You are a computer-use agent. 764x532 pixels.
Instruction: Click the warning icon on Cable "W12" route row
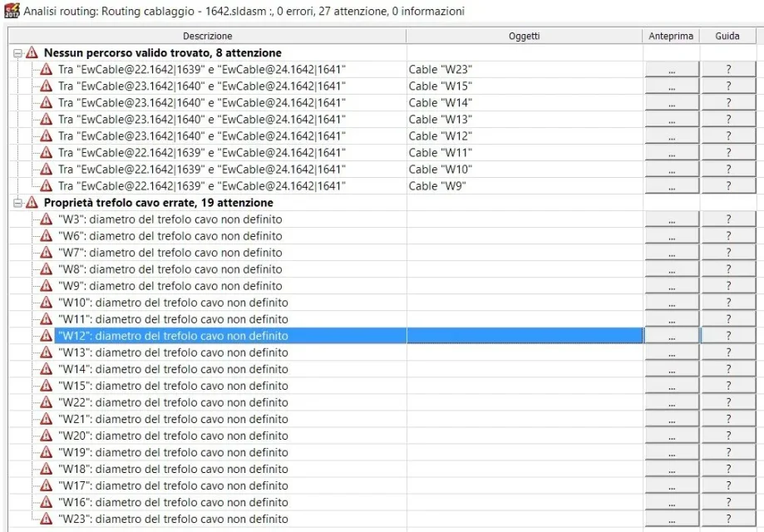click(x=47, y=136)
